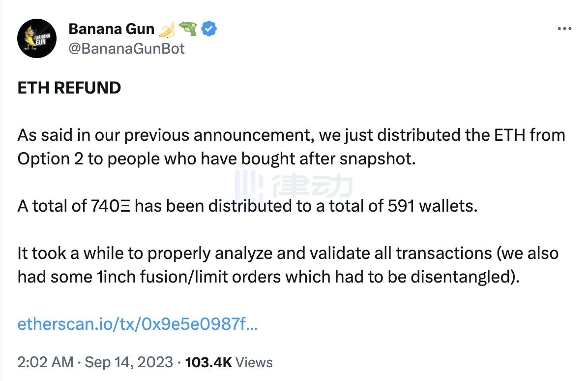Open the etherscan.io transaction link
Image resolution: width=588 pixels, height=381 pixels.
coord(139,324)
